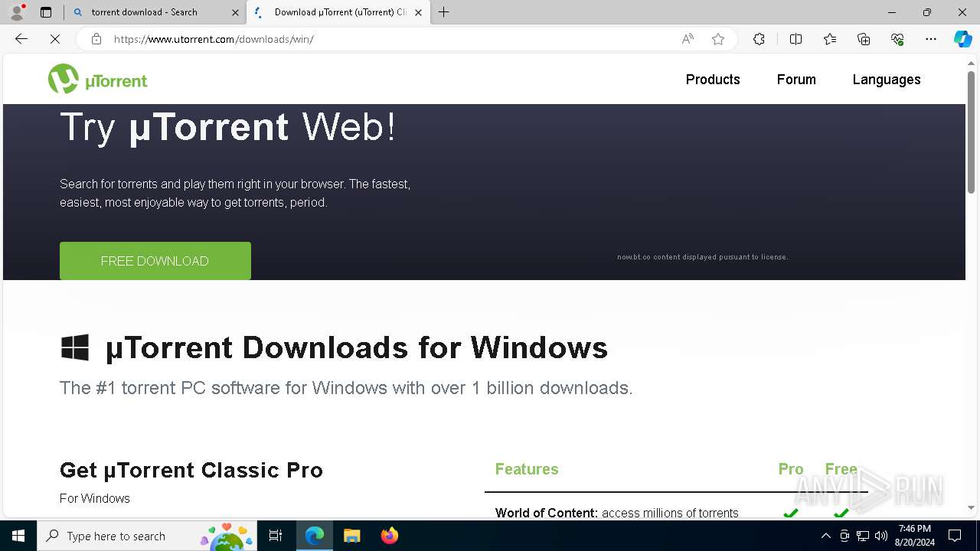Open the Languages menu
Viewport: 980px width, 551px height.
click(x=887, y=80)
